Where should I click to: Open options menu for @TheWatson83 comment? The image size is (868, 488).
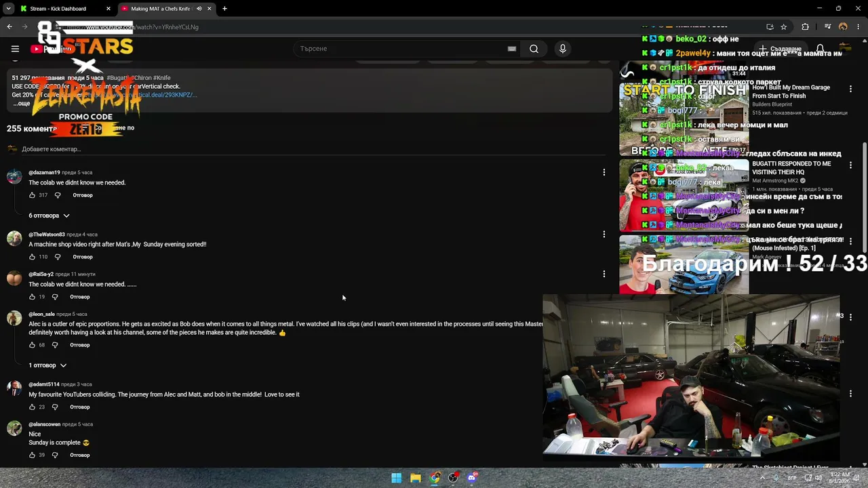[x=604, y=234]
